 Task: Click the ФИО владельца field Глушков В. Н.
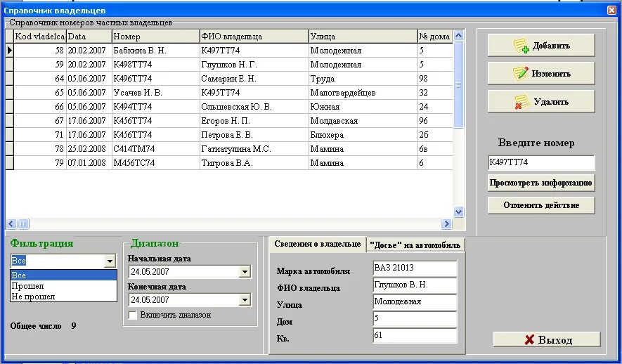click(415, 285)
